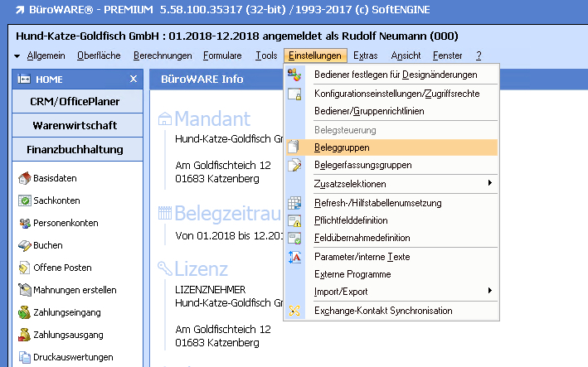
Task: Choose Pflichtfelddefinition menu entry
Action: point(350,221)
